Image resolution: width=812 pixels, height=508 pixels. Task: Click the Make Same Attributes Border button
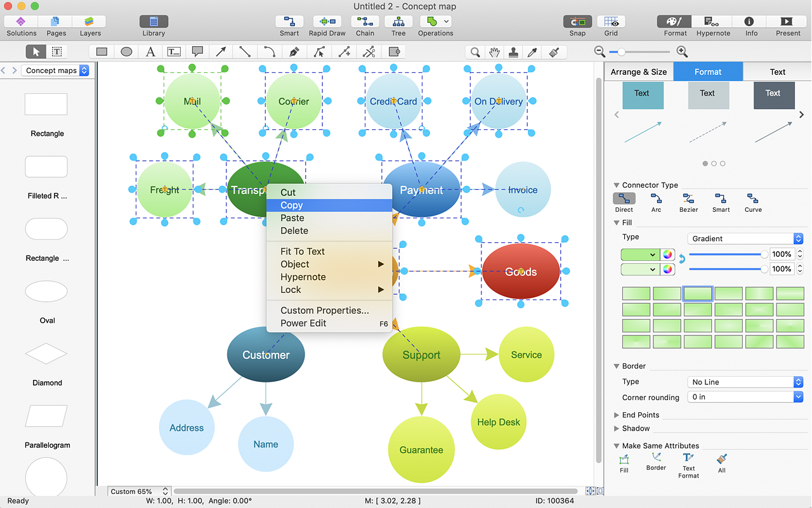click(x=656, y=462)
